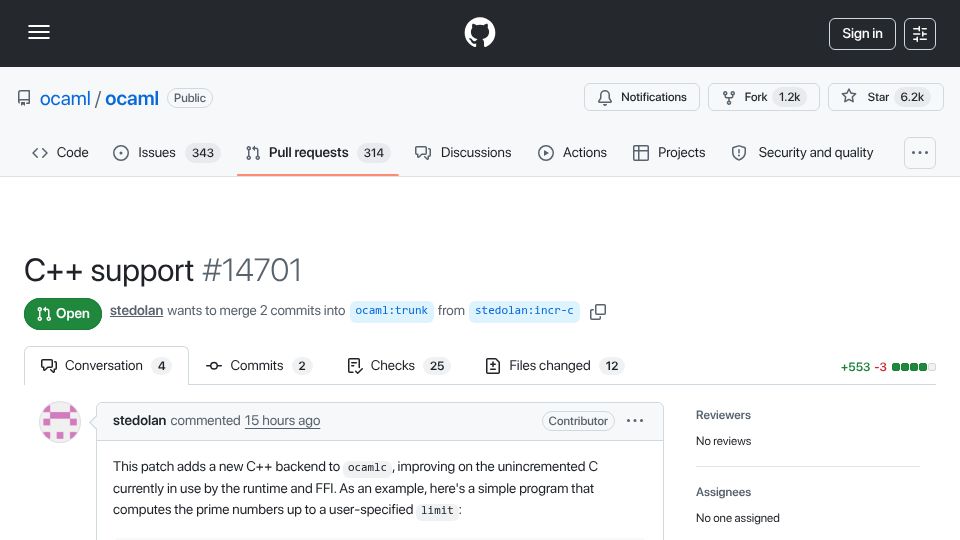
Task: Click the Issues count 343 badge
Action: pyautogui.click(x=203, y=153)
